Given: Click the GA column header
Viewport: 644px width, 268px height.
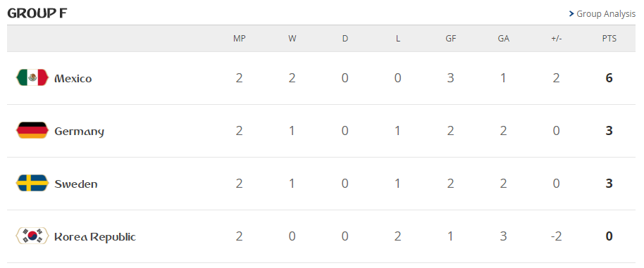Looking at the screenshot, I should 503,39.
